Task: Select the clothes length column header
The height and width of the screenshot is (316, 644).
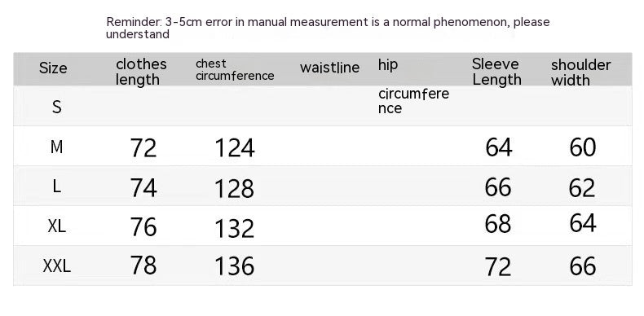Action: coord(141,72)
